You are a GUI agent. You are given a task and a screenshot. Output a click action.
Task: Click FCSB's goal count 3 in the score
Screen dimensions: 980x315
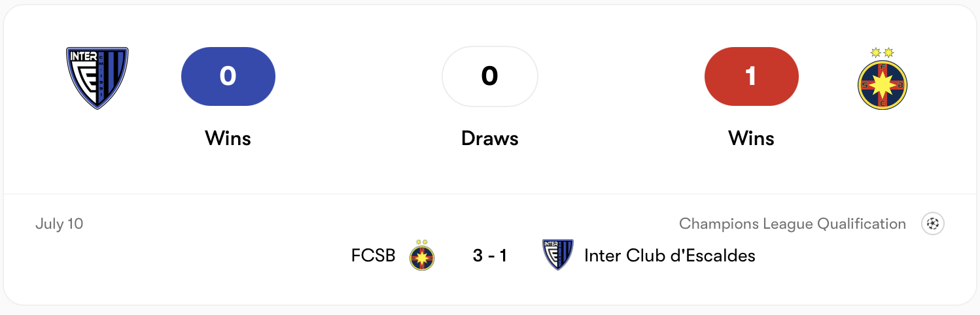(478, 256)
